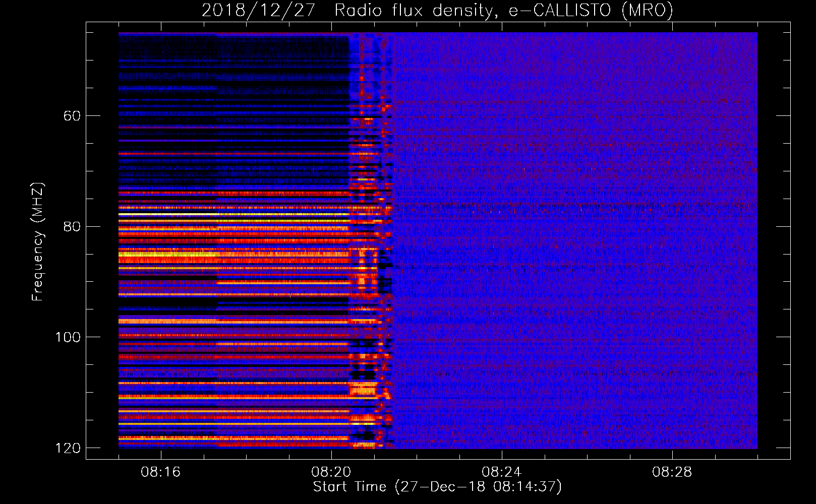Click the "Frequency (MHZ)" axis label
The image size is (816, 504).
point(38,241)
